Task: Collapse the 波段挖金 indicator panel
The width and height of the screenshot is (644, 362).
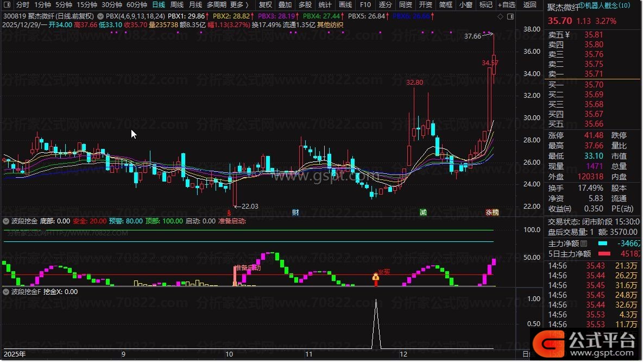Action: pyautogui.click(x=7, y=221)
